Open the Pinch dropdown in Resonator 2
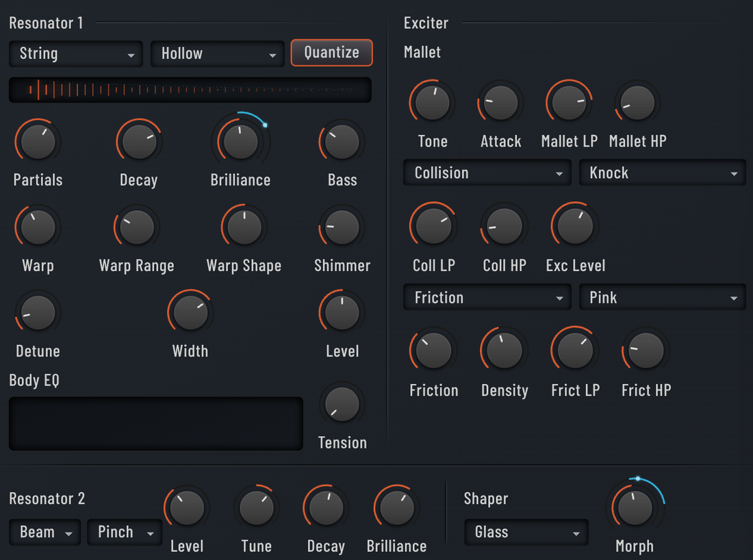The image size is (753, 560). point(125,532)
